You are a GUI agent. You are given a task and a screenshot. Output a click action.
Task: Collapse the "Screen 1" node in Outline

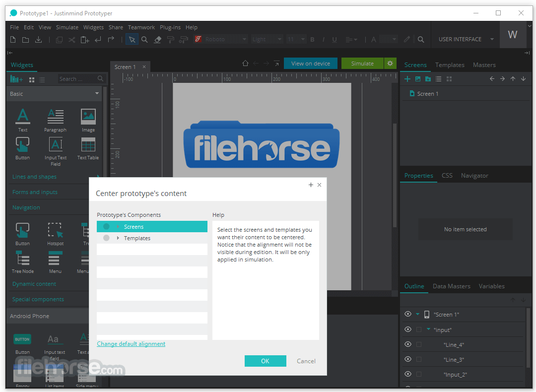pos(417,314)
